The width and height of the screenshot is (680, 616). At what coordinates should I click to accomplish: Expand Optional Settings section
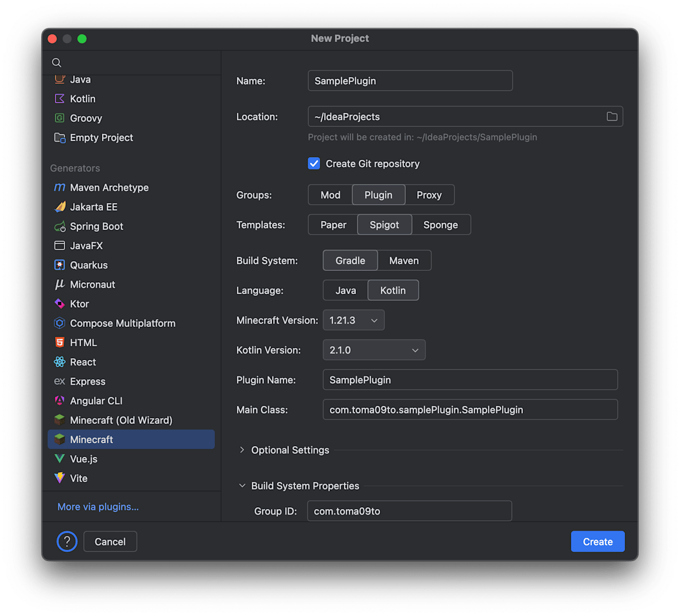[x=242, y=450]
